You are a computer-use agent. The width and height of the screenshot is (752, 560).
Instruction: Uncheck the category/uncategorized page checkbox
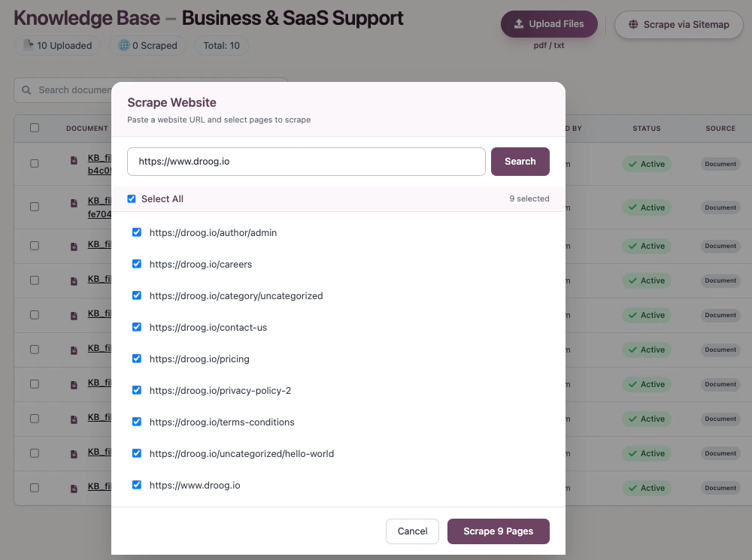coord(137,296)
